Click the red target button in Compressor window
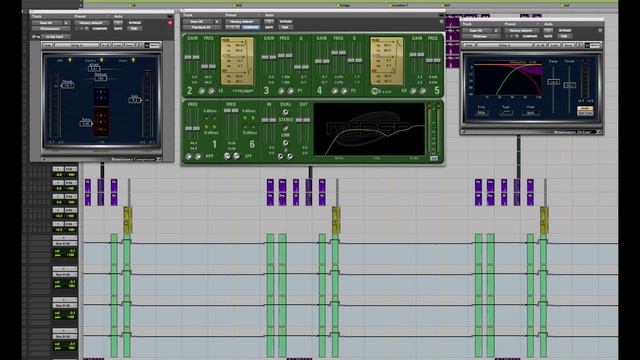640x360 pixels. pyautogui.click(x=170, y=23)
